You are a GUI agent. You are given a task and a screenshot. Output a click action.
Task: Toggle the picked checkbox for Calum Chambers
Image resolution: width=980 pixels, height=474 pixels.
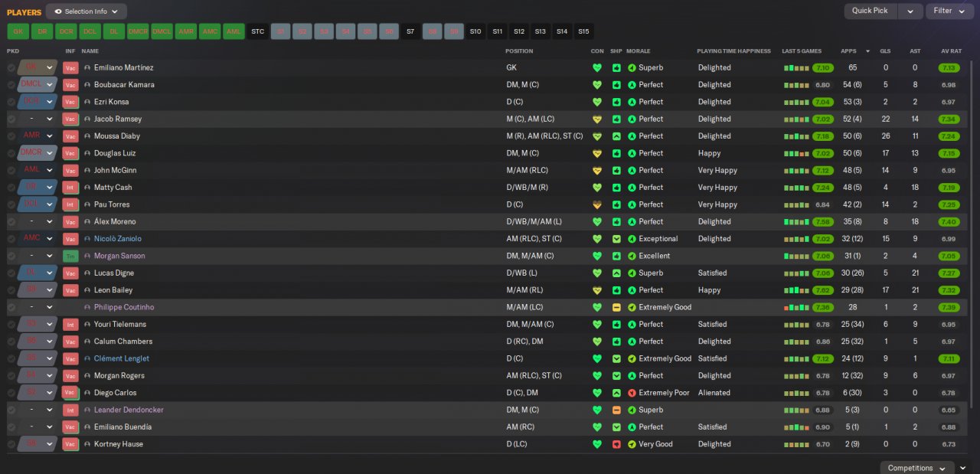pyautogui.click(x=11, y=342)
